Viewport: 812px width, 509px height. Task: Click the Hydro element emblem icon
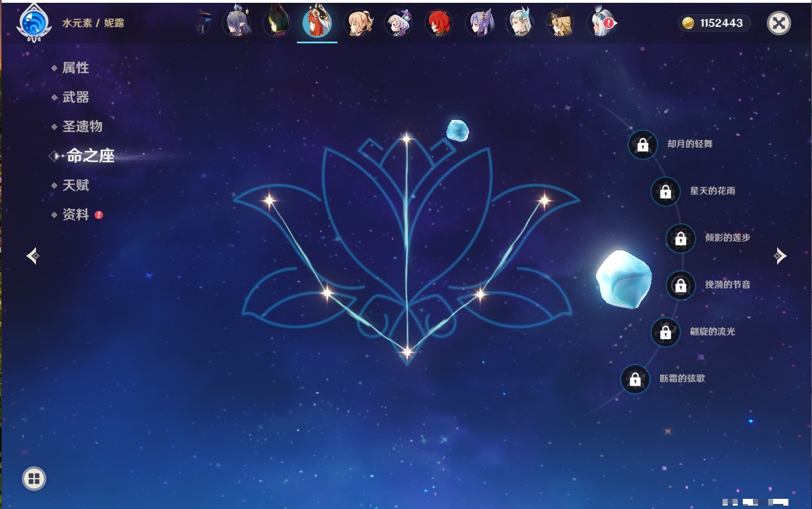[x=34, y=23]
